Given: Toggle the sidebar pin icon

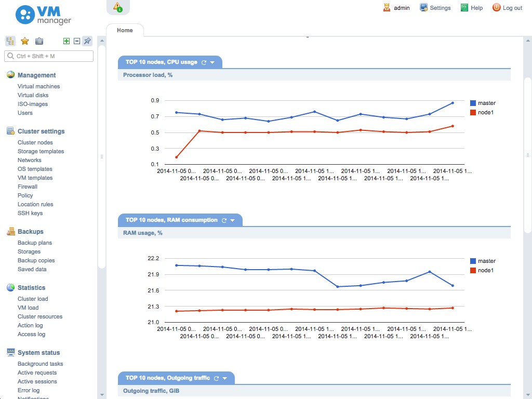Looking at the screenshot, I should coord(87,41).
